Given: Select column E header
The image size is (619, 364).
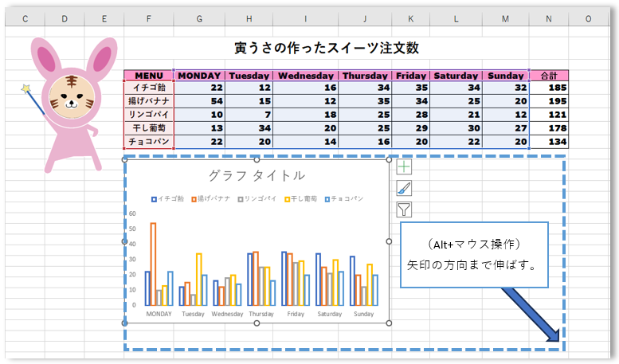Looking at the screenshot, I should click(104, 19).
